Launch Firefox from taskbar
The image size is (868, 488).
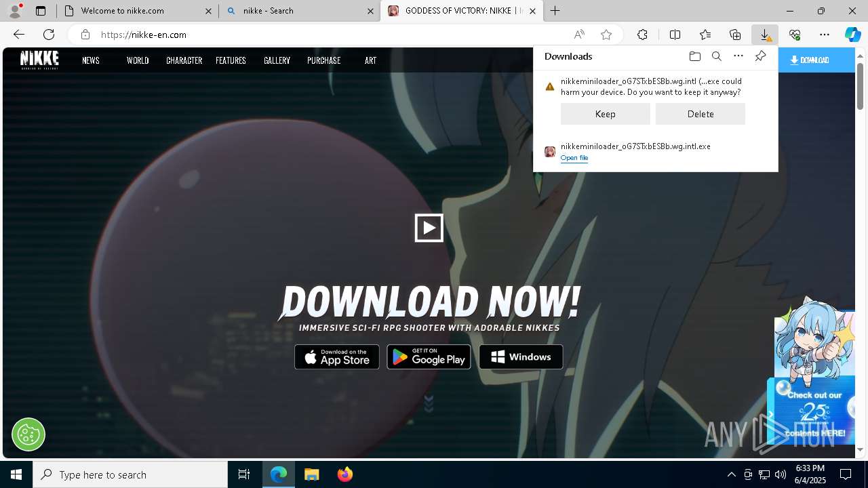point(344,474)
